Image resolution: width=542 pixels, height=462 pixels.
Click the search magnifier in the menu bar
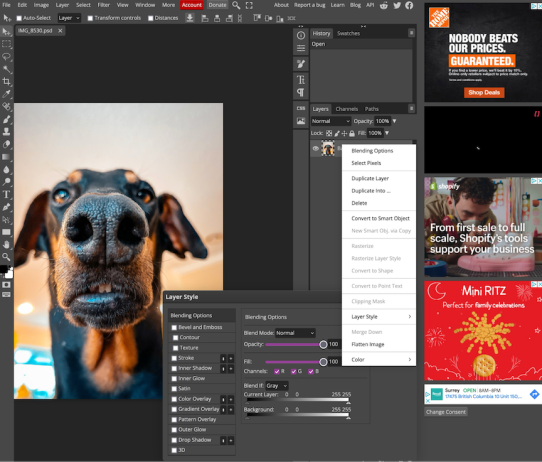click(236, 5)
